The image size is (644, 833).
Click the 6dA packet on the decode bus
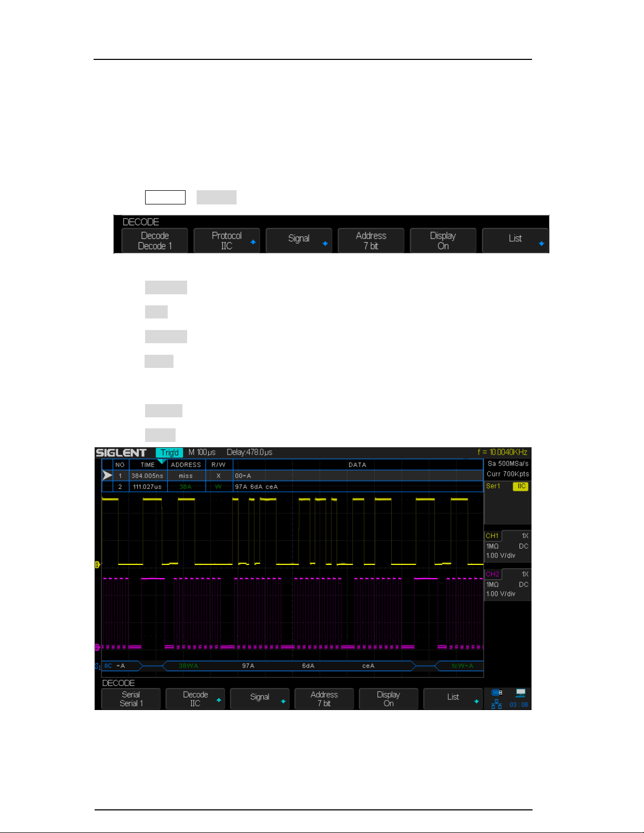pos(308,666)
